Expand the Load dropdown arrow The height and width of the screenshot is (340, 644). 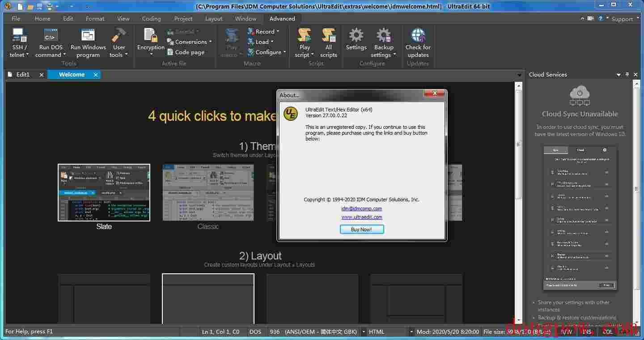pos(272,42)
